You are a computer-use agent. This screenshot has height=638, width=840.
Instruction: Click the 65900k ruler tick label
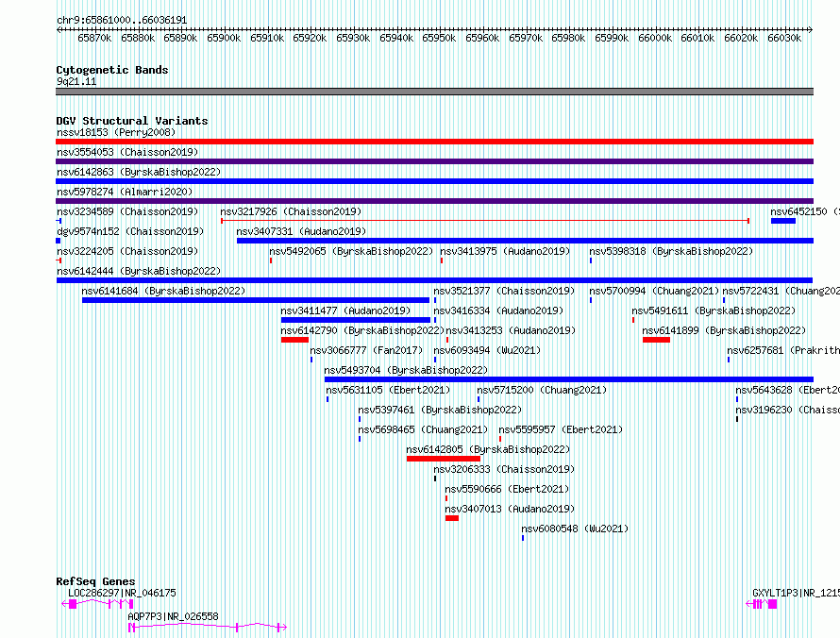tap(224, 38)
